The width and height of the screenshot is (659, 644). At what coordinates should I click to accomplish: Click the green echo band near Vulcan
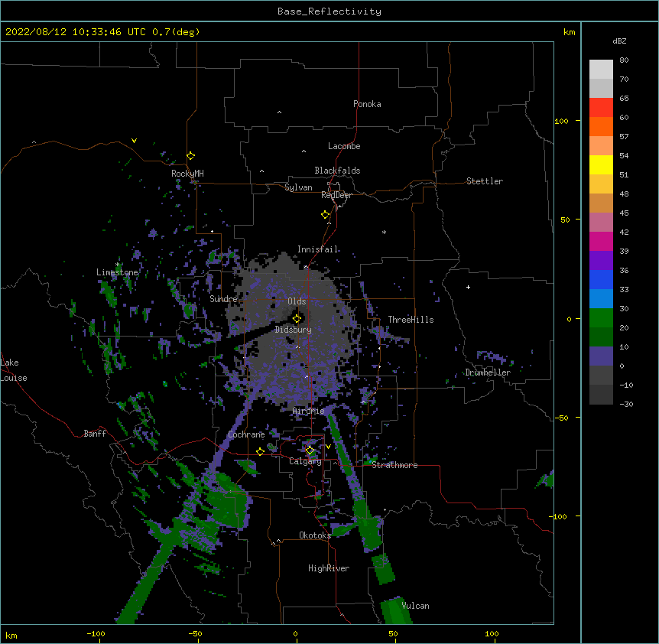coord(395,610)
